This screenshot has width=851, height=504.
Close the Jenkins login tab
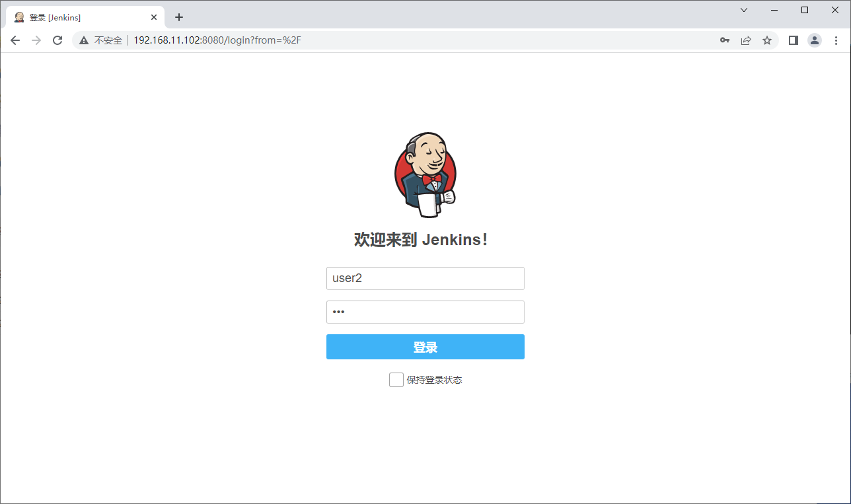point(154,17)
